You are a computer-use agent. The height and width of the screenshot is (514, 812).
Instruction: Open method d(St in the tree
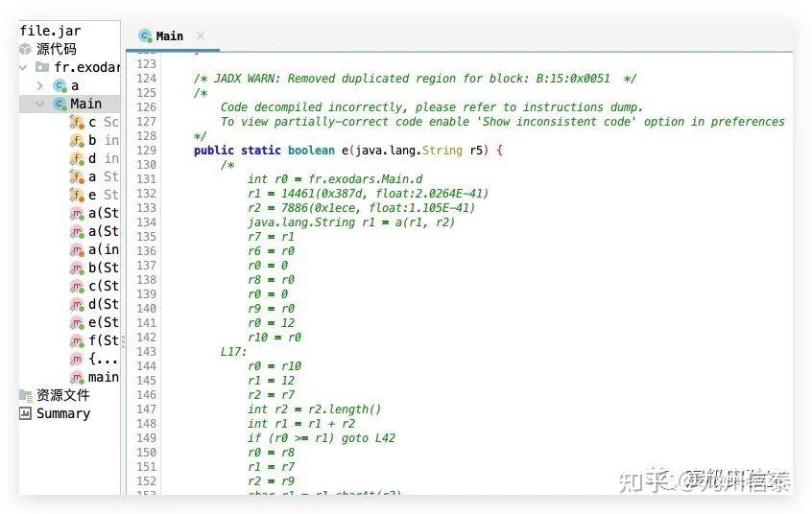[x=104, y=304]
